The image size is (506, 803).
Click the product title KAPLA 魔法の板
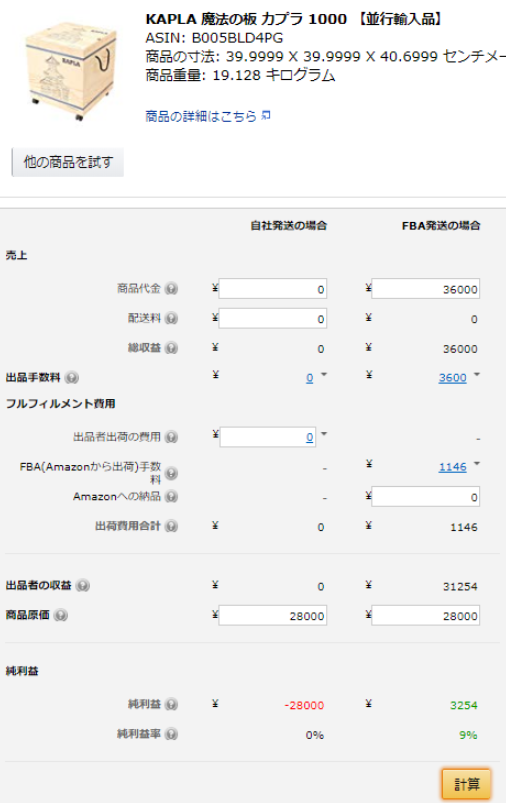(x=294, y=19)
